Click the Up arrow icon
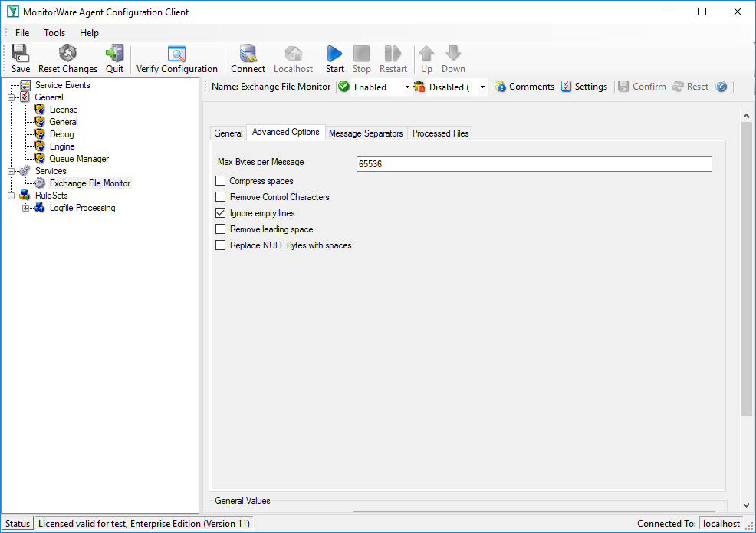Viewport: 756px width, 533px height. (x=426, y=53)
